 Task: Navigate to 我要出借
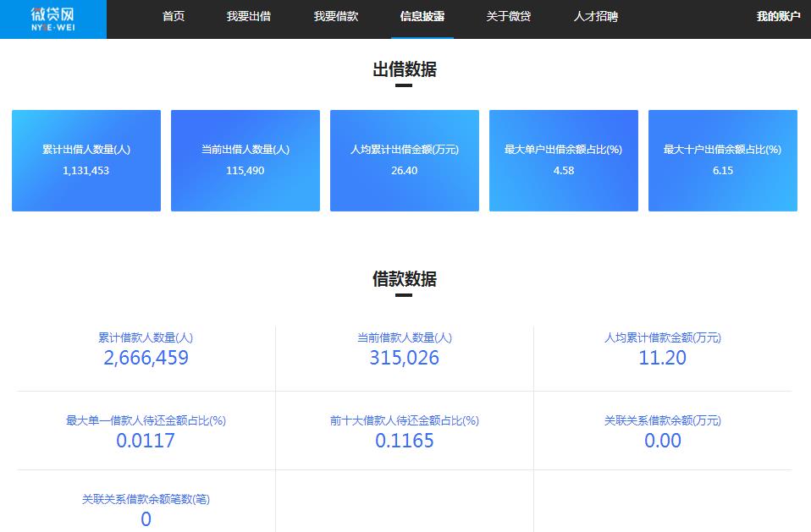(248, 16)
